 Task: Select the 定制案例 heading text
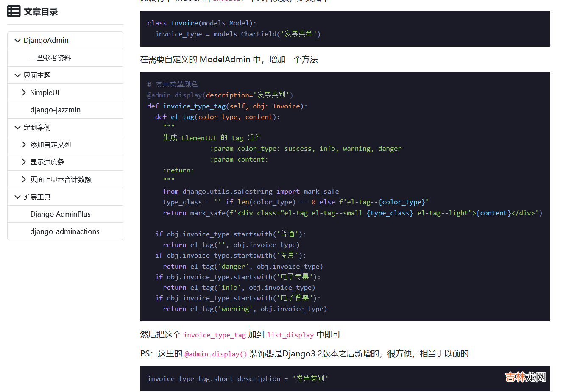click(37, 128)
